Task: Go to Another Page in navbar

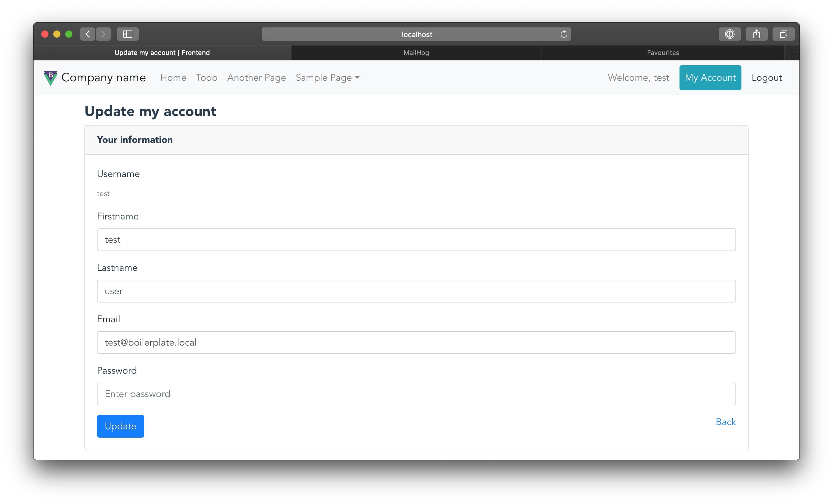Action: (x=256, y=78)
